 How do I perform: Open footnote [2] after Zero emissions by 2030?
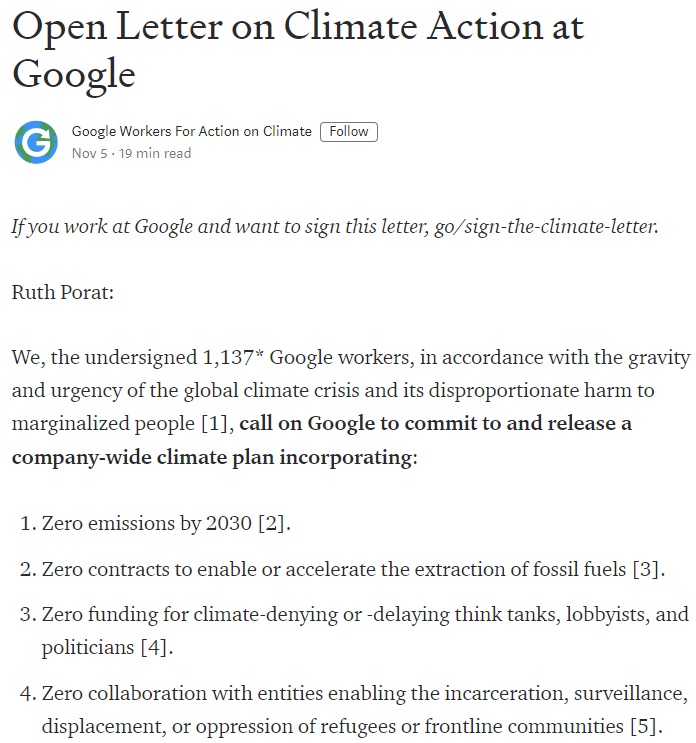coord(273,522)
